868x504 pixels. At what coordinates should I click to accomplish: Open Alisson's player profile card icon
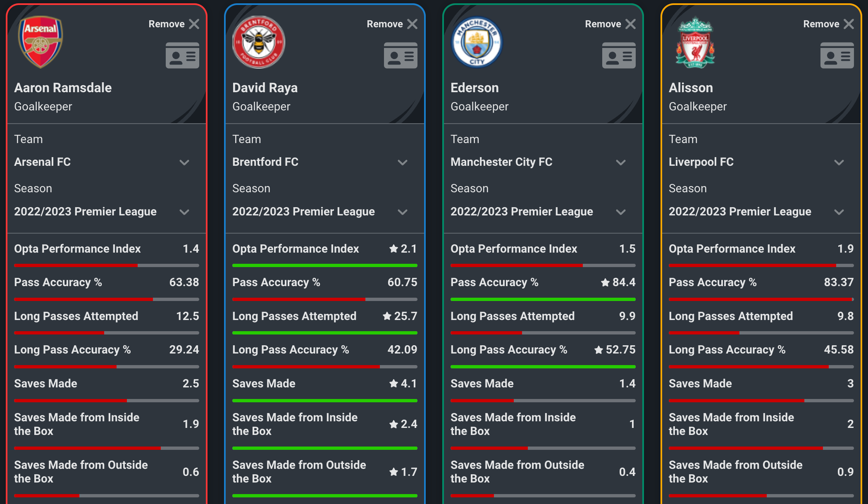tap(837, 55)
